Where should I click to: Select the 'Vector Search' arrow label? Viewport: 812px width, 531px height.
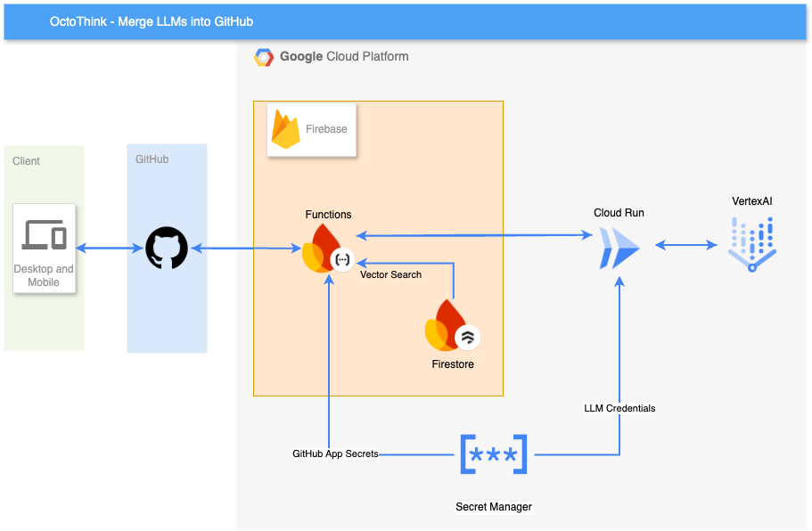[x=391, y=274]
